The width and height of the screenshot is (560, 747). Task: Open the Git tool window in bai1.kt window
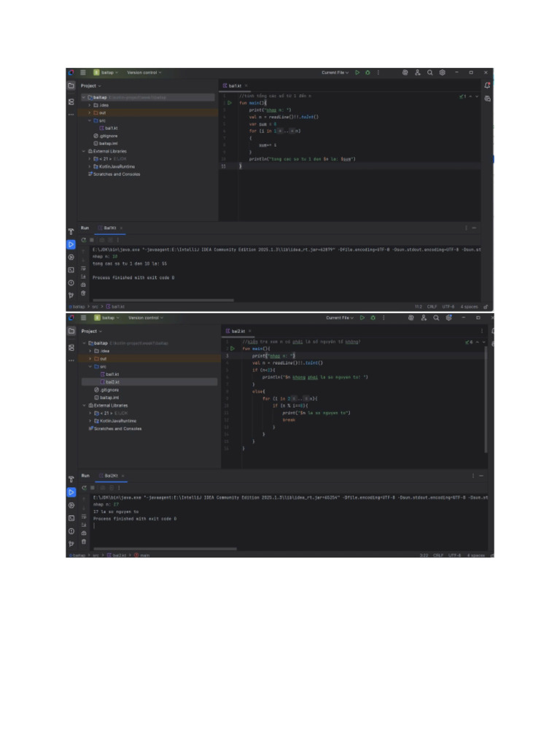71,295
